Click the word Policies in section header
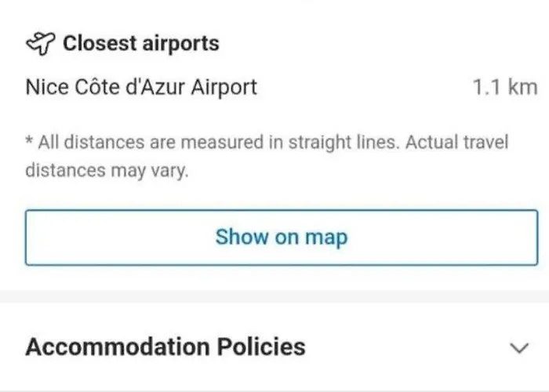Image resolution: width=549 pixels, height=392 pixels. (261, 347)
